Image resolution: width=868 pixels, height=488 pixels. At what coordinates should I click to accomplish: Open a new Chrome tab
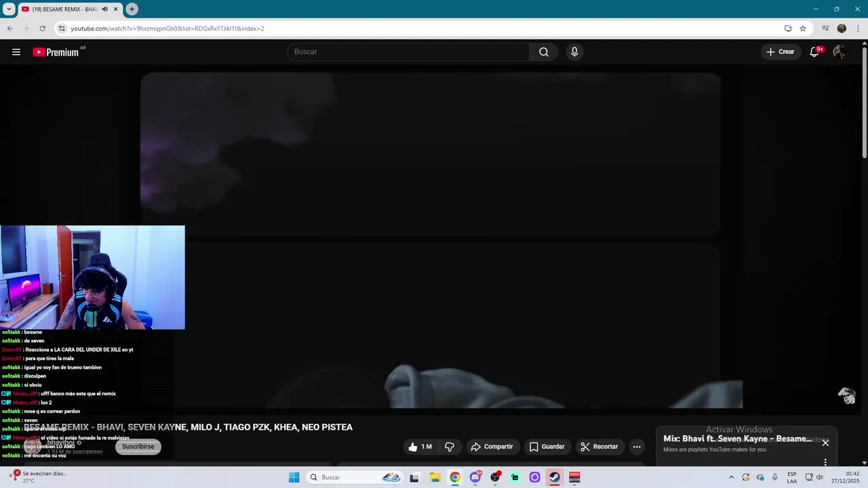coord(132,9)
